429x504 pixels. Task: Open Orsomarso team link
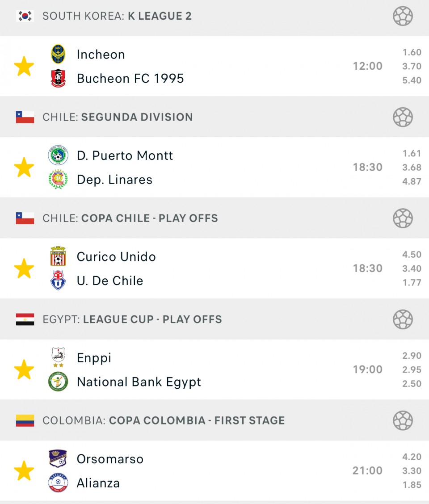(x=110, y=459)
